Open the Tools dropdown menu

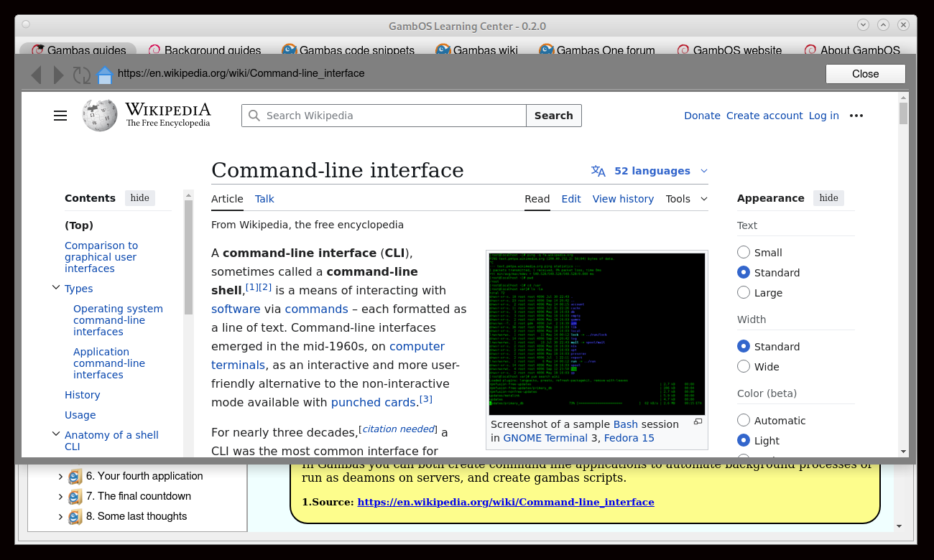pyautogui.click(x=686, y=199)
